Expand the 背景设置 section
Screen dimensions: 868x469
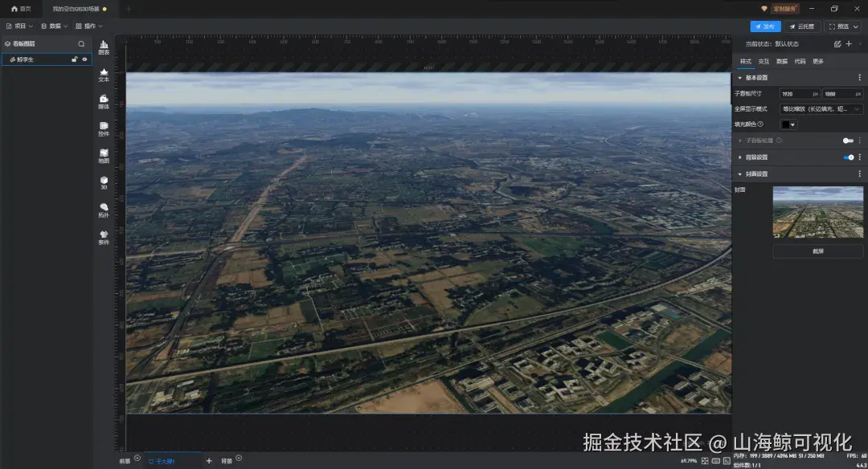740,157
